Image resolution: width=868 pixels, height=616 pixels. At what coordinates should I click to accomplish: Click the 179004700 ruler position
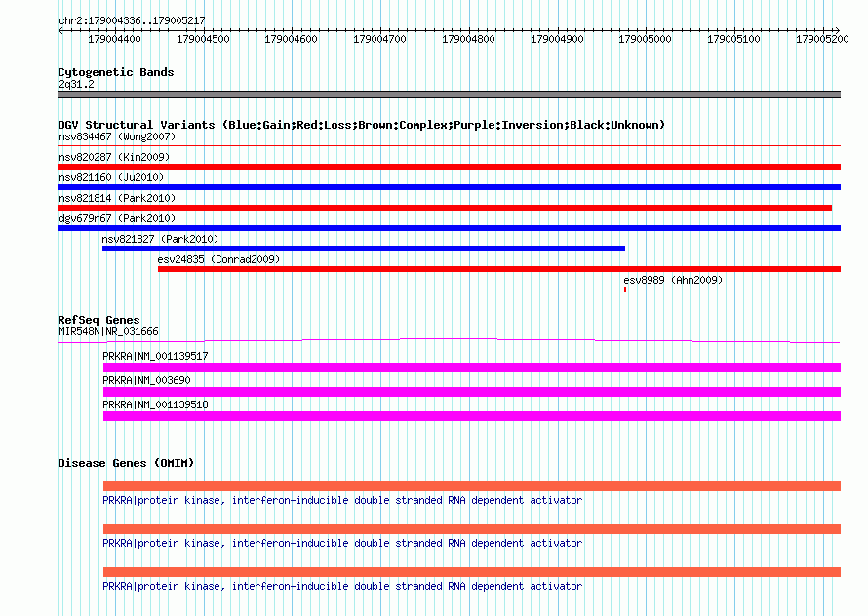[x=379, y=39]
